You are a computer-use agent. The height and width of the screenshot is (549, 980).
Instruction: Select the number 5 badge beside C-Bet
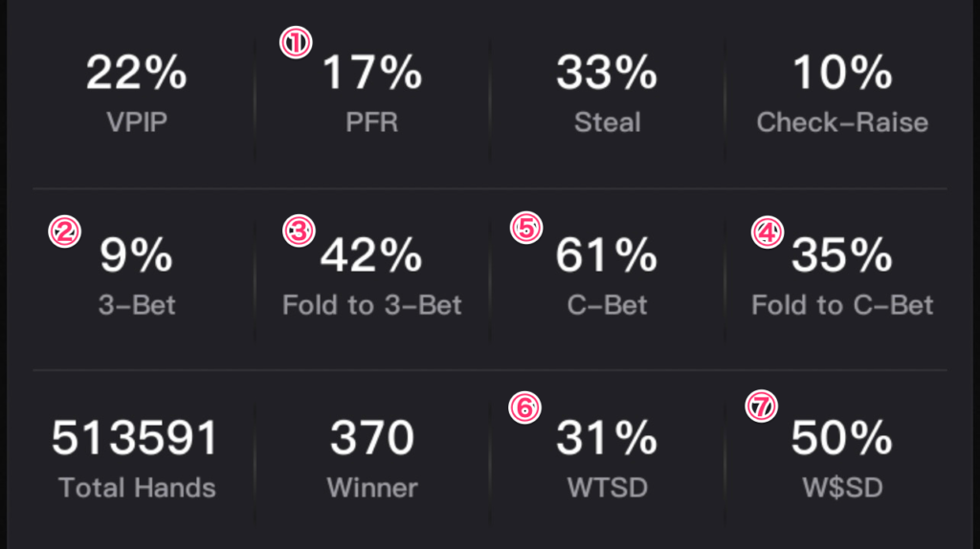527,228
